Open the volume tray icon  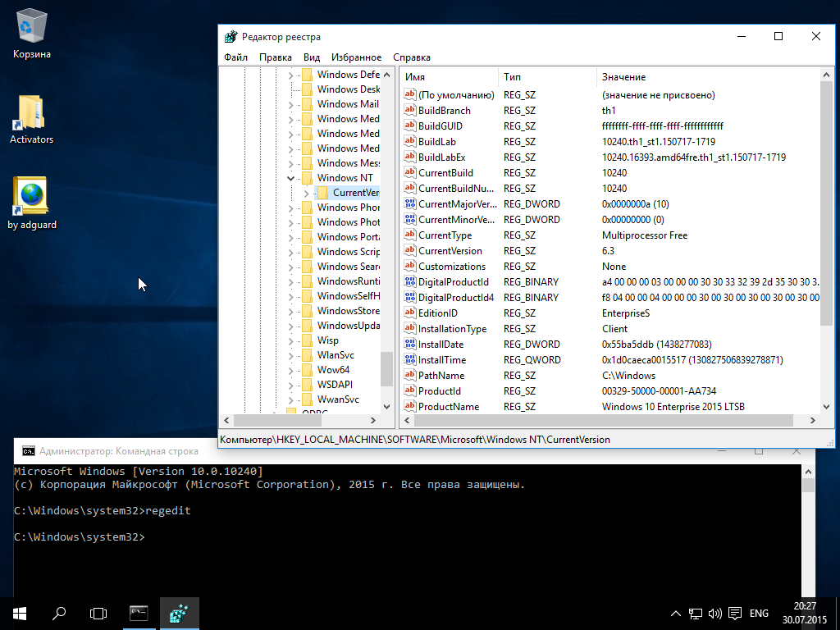[715, 614]
